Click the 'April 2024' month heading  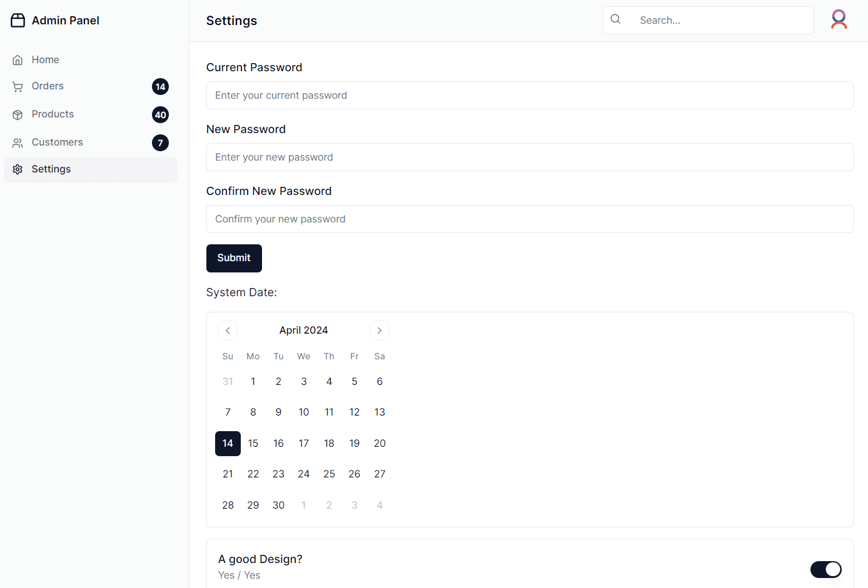pos(304,331)
